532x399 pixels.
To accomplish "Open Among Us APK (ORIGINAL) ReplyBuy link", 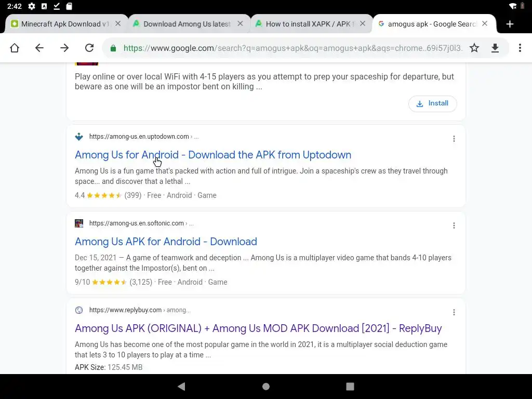I will (258, 328).
